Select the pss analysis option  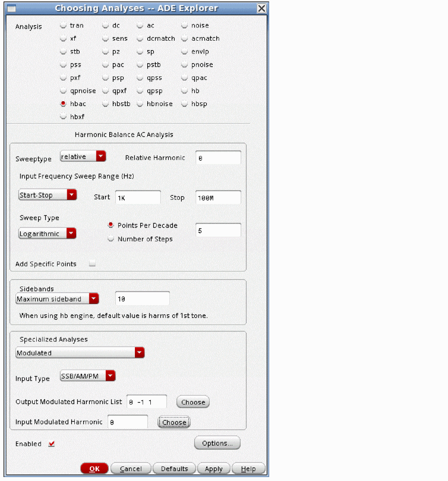pyautogui.click(x=63, y=65)
